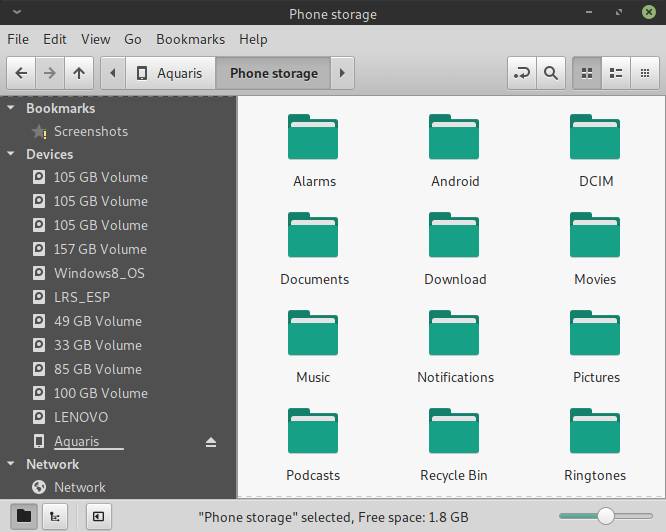Click the Aquaris breadcrumb button

tap(170, 73)
